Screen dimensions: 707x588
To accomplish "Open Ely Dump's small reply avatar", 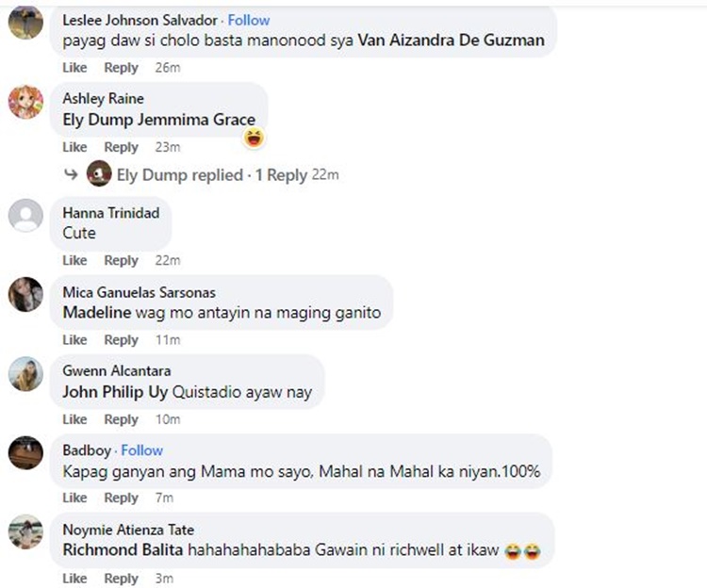I will (99, 174).
